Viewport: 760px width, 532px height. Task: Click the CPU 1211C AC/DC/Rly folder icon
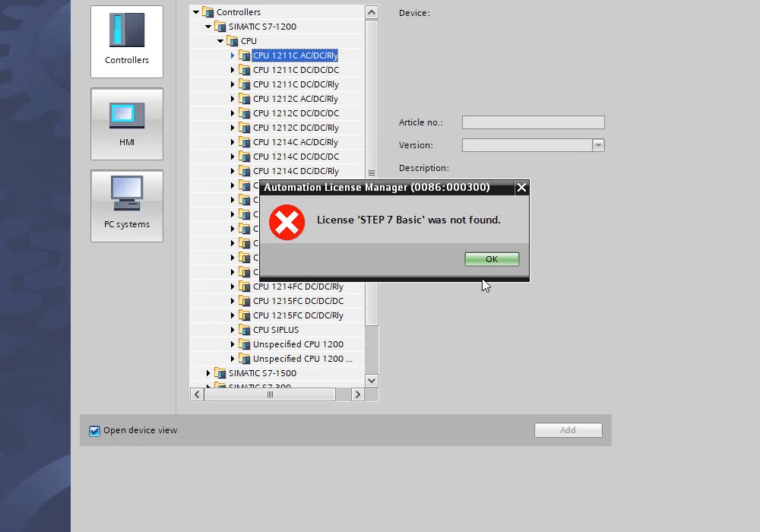tap(245, 55)
